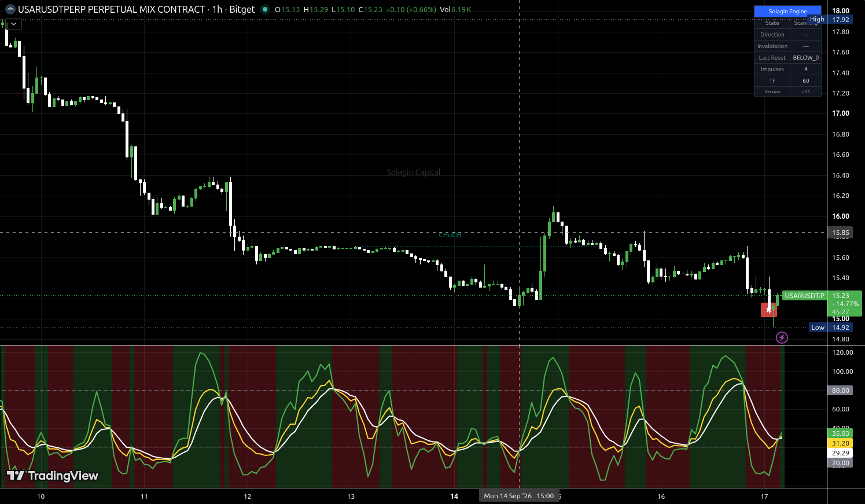Click the 1h interval label in the header
This screenshot has width=865, height=504.
tap(217, 9)
